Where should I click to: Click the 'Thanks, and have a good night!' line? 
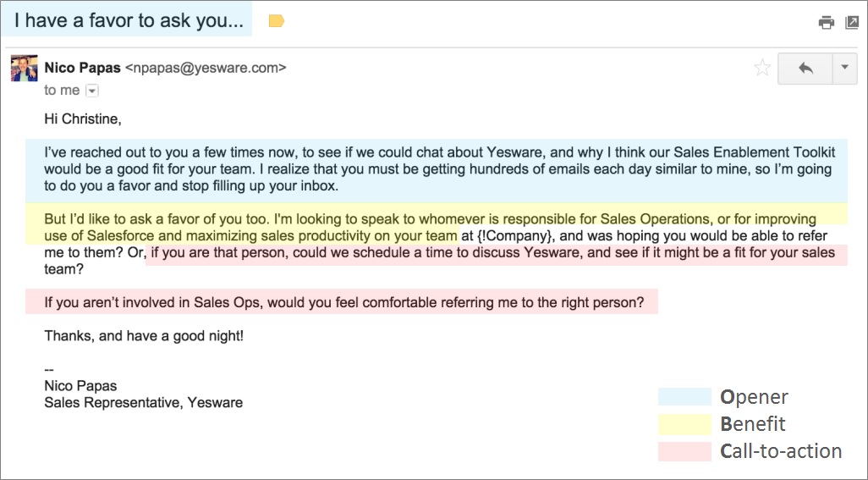pos(144,336)
